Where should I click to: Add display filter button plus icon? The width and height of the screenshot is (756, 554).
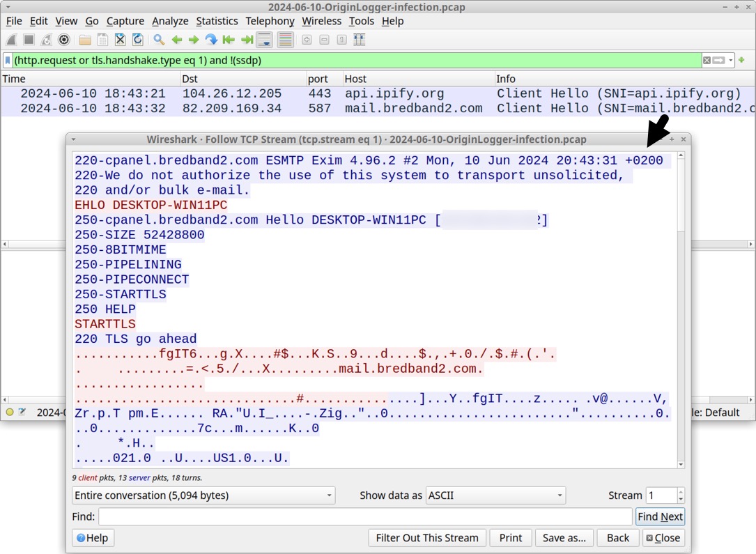[x=741, y=60]
